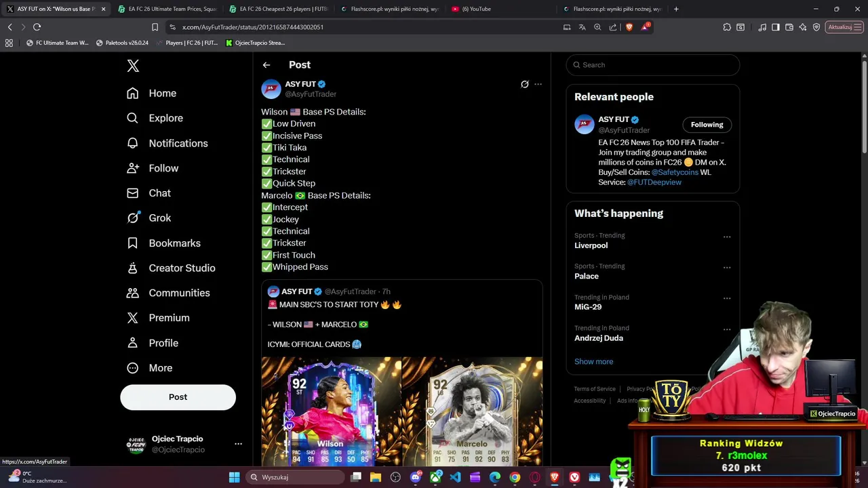The height and width of the screenshot is (488, 868).
Task: Click the white Post button
Action: pyautogui.click(x=178, y=397)
